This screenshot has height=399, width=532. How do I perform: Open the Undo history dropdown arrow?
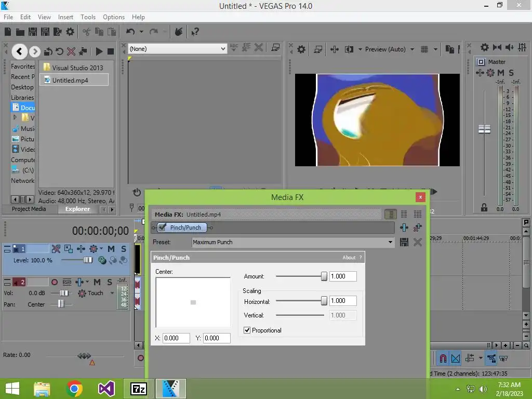[141, 32]
